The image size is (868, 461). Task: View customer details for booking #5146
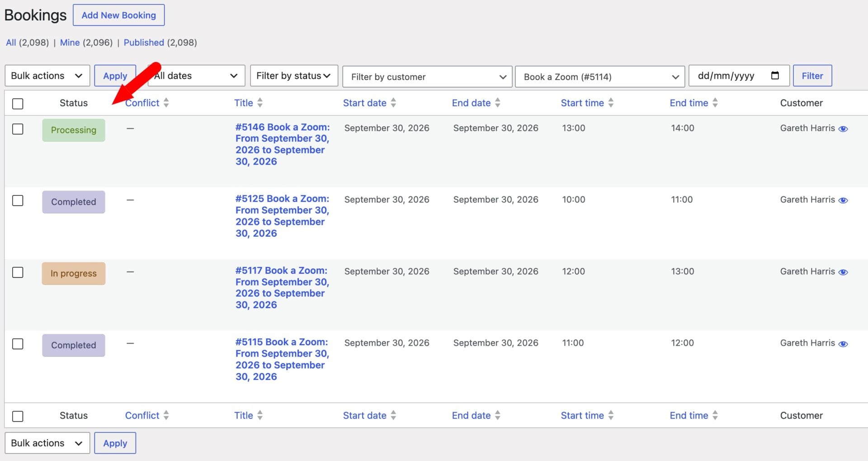[843, 129]
